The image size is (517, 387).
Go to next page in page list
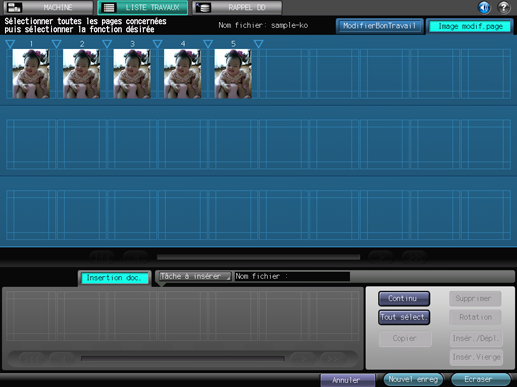coord(381,257)
